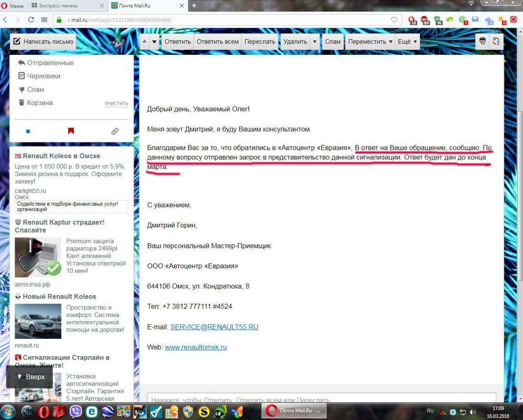Click the volume speaker tray icon
The height and width of the screenshot is (420, 523).
(473, 412)
